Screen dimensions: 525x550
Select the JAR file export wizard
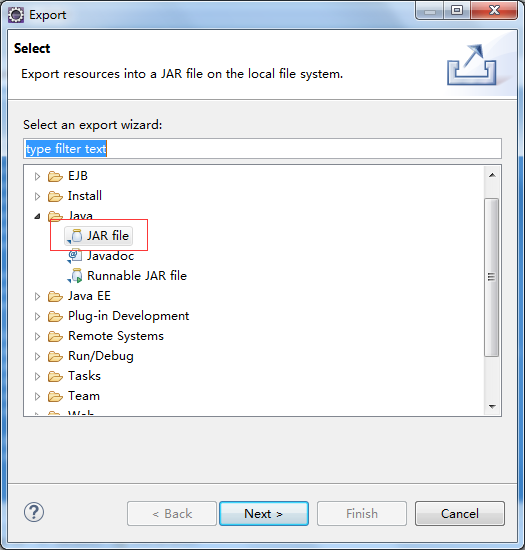tap(99, 236)
